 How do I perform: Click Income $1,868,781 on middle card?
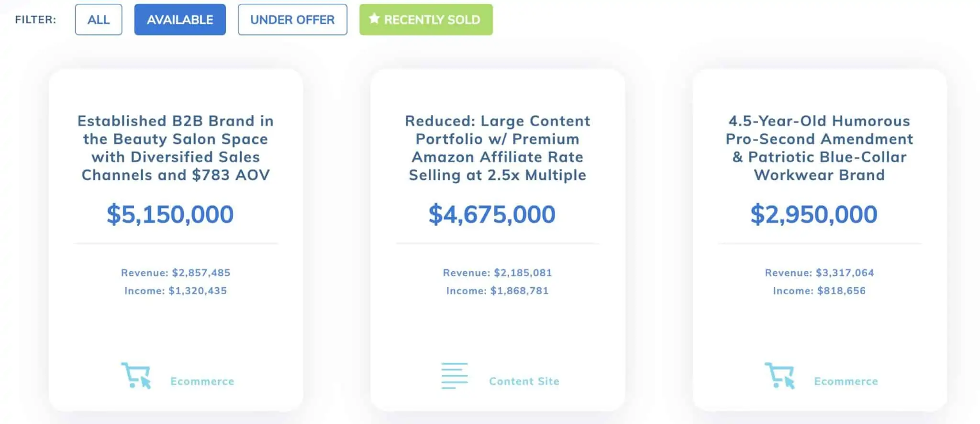tap(498, 291)
